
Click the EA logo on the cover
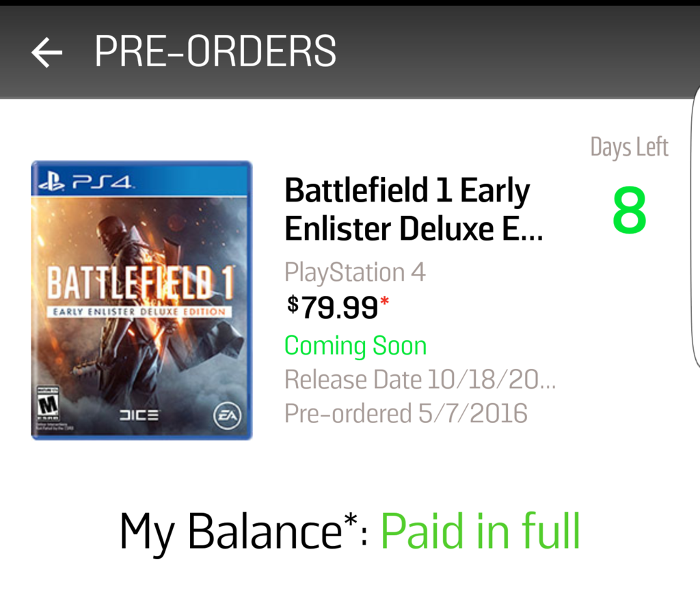coord(226,415)
